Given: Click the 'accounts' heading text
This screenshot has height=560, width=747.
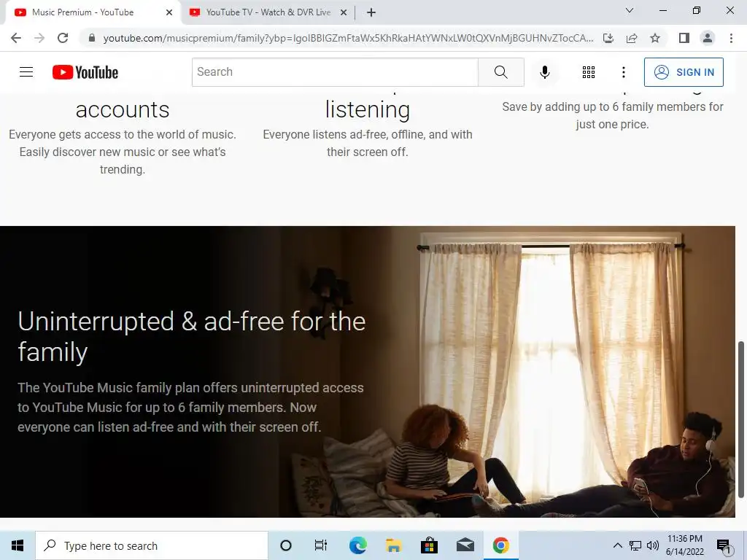Looking at the screenshot, I should coord(123,110).
